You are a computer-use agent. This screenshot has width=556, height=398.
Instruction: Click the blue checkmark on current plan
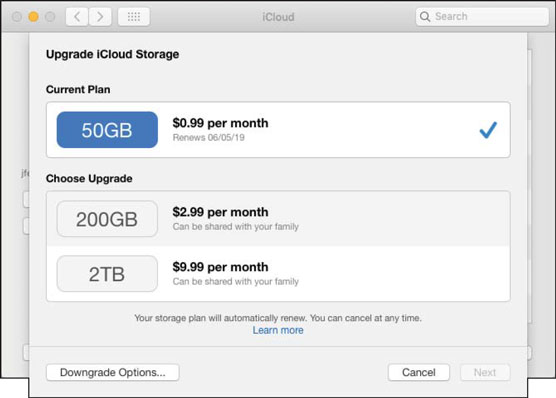[488, 130]
